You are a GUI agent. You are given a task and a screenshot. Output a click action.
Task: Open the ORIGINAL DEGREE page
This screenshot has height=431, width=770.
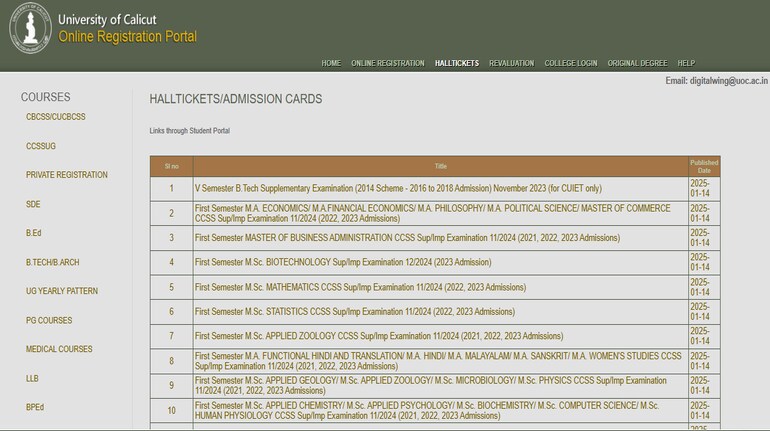[x=637, y=63]
